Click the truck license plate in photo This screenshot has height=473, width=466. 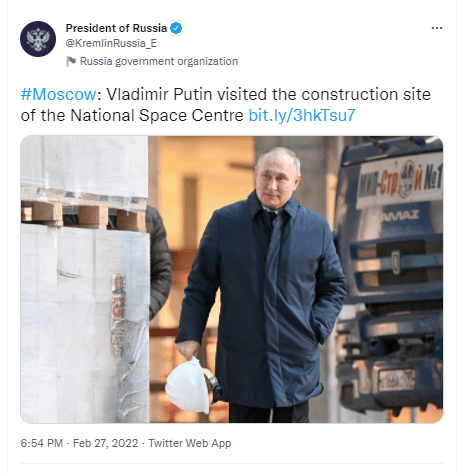pos(397,380)
